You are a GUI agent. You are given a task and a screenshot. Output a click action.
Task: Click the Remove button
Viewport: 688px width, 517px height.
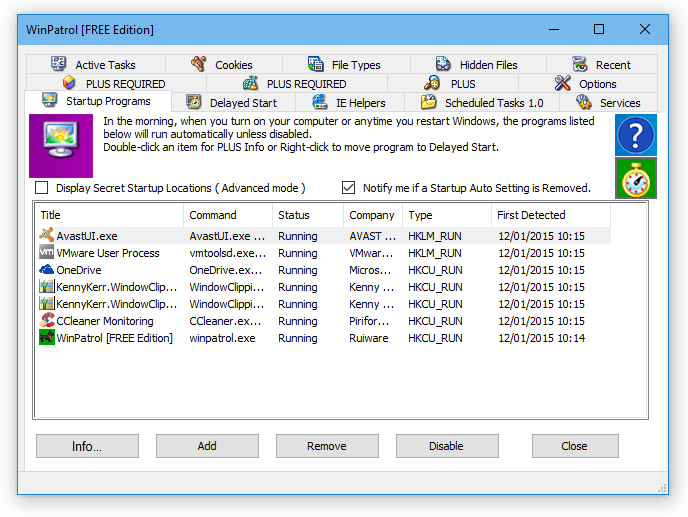click(x=327, y=446)
